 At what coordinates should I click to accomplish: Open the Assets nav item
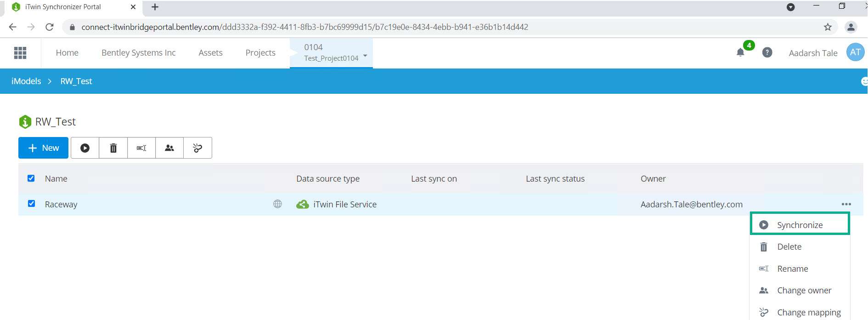pyautogui.click(x=210, y=53)
